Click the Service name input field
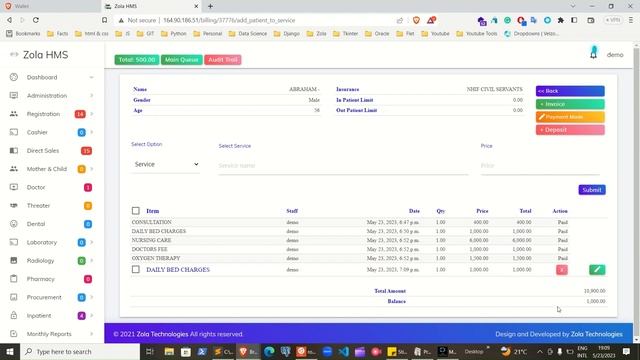Image resolution: width=640 pixels, height=360 pixels. (343, 166)
